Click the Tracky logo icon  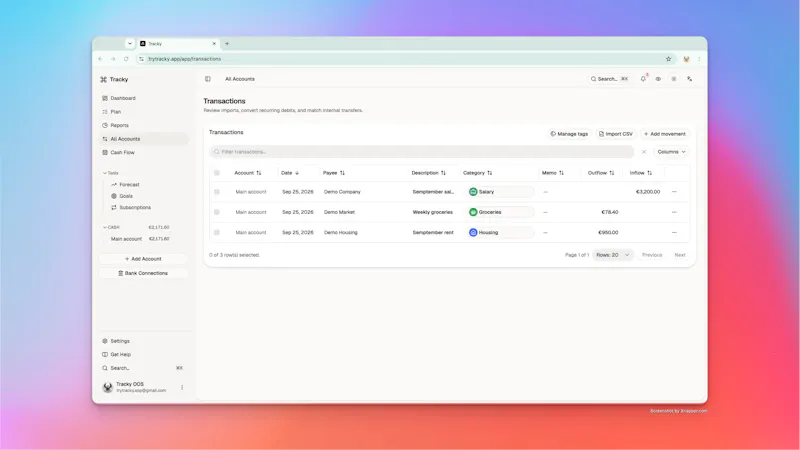point(104,80)
